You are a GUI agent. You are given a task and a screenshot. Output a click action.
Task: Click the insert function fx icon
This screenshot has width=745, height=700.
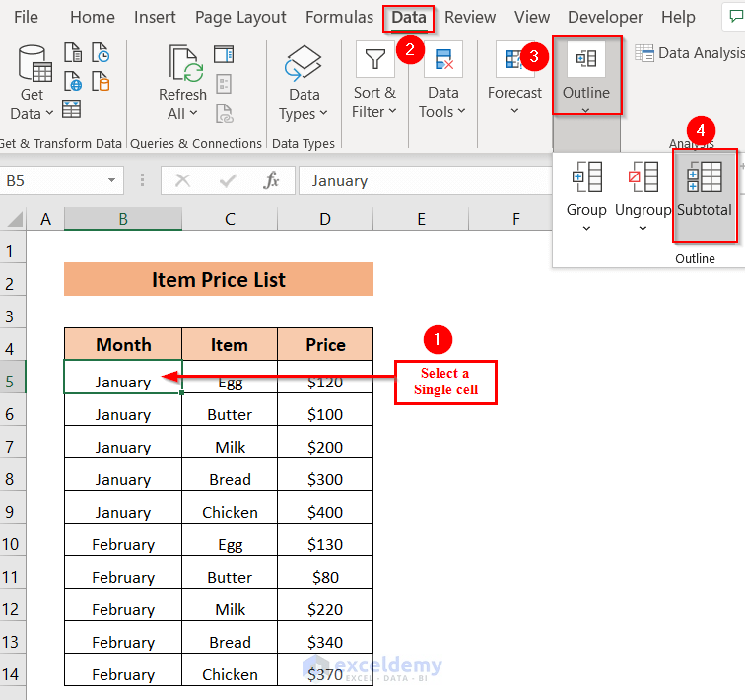272,180
